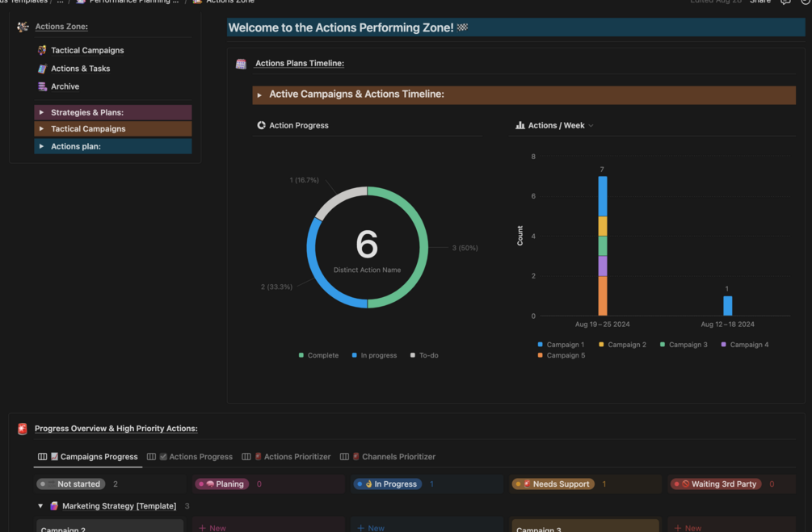Add New card under Planing column

(x=212, y=527)
